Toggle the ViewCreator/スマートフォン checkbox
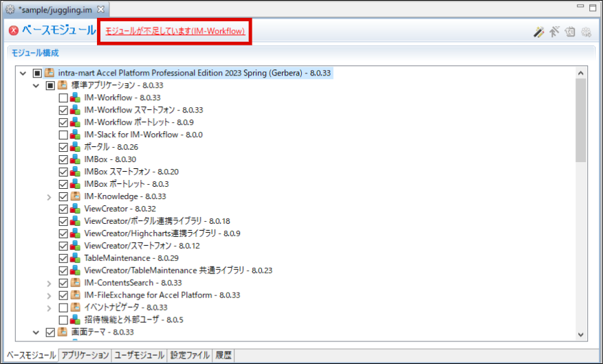The image size is (603, 364). (x=63, y=246)
